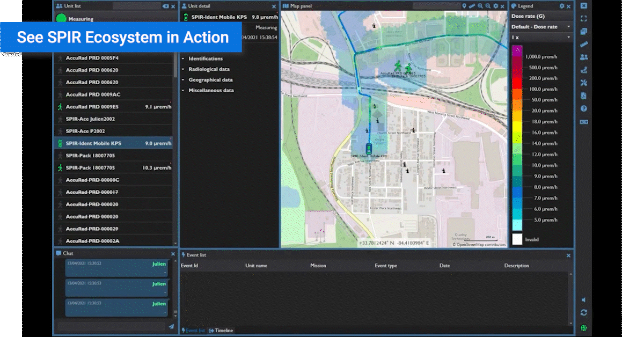The width and height of the screenshot is (644, 337).
Task: Open the help question mark icon
Action: (584, 108)
